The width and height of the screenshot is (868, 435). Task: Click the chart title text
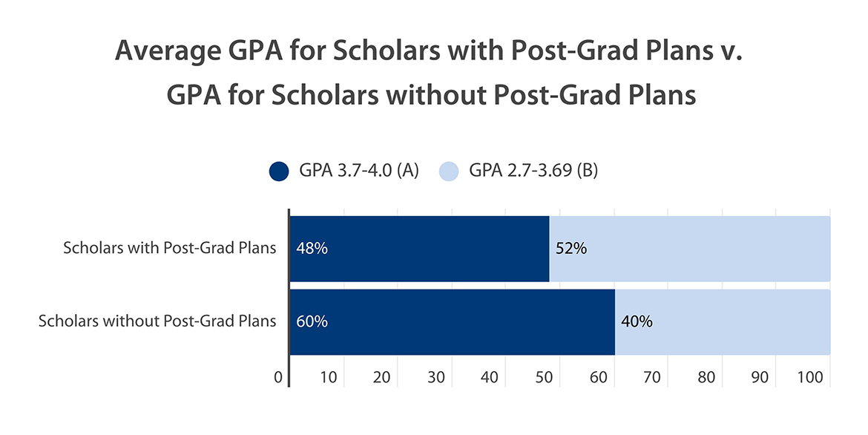click(429, 73)
